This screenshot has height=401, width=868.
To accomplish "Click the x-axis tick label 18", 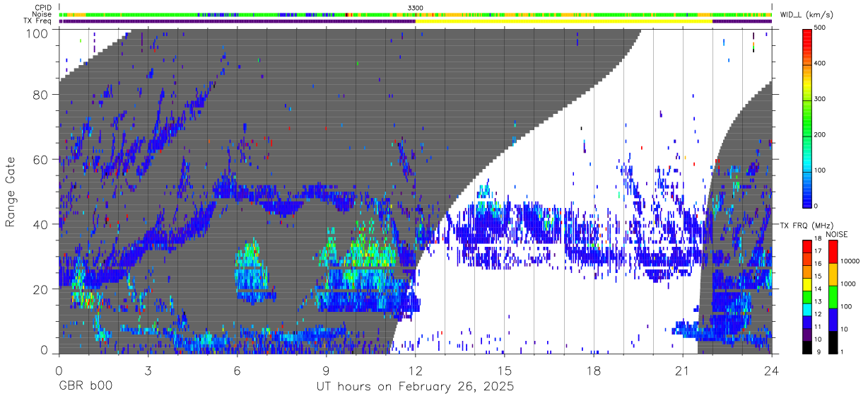I will (594, 370).
